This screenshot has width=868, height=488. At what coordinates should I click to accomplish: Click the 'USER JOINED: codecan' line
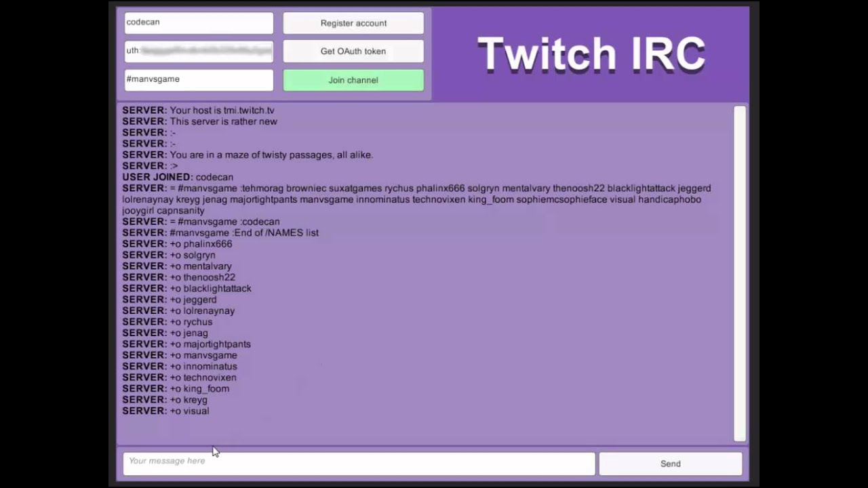click(178, 177)
